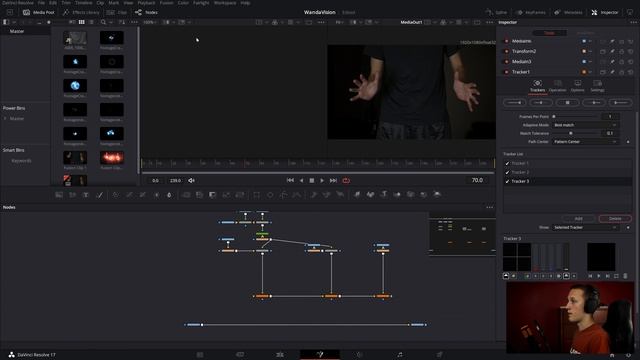Reset the Transform2 node settings
Viewport: 640px width, 360px height.
tap(631, 51)
